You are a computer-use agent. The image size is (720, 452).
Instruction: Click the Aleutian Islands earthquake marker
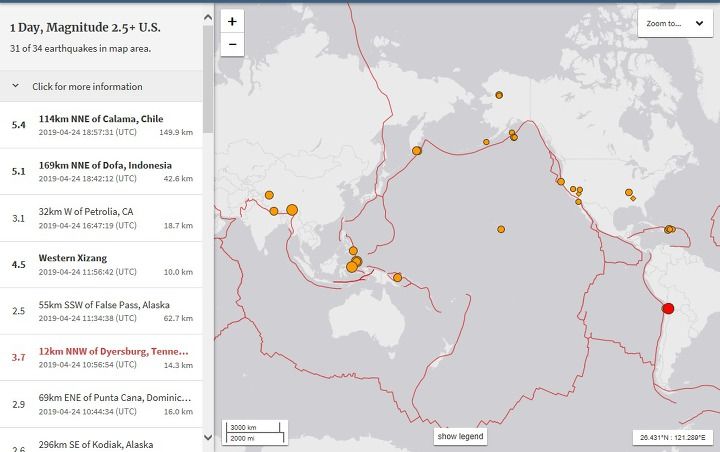486,142
